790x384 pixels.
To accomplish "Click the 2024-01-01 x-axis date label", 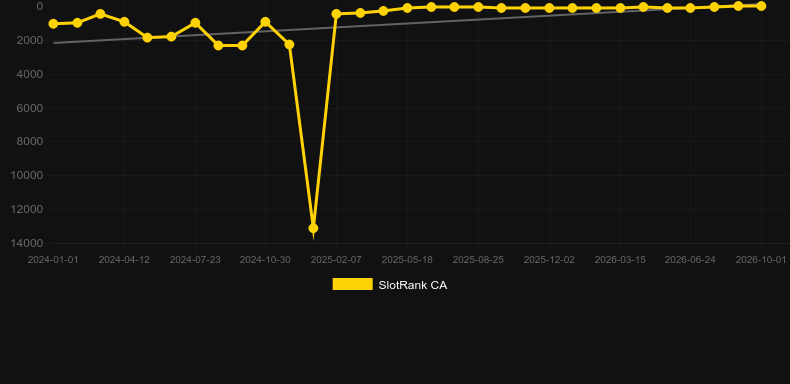I will coord(53,260).
